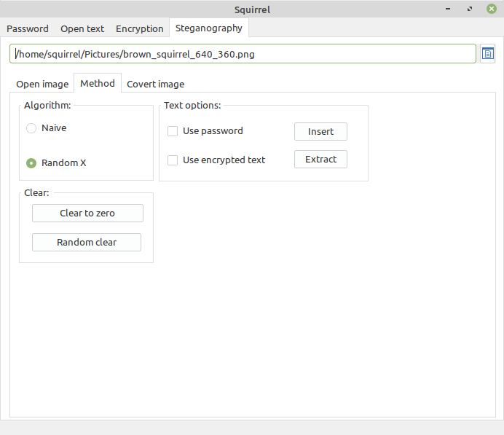The width and height of the screenshot is (504, 435).
Task: Toggle the Use encrypted text checkbox
Action: point(173,160)
